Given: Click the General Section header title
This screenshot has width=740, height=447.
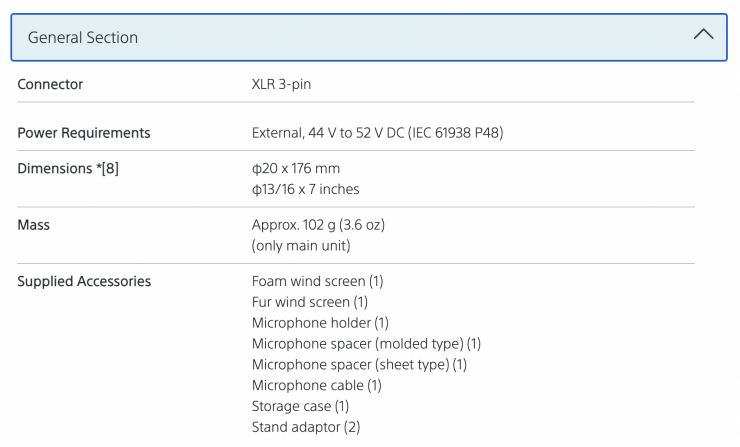Looking at the screenshot, I should [83, 38].
